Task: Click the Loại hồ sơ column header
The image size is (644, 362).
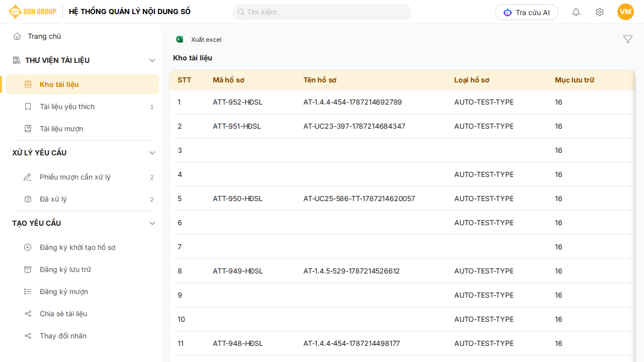Action: coord(472,80)
